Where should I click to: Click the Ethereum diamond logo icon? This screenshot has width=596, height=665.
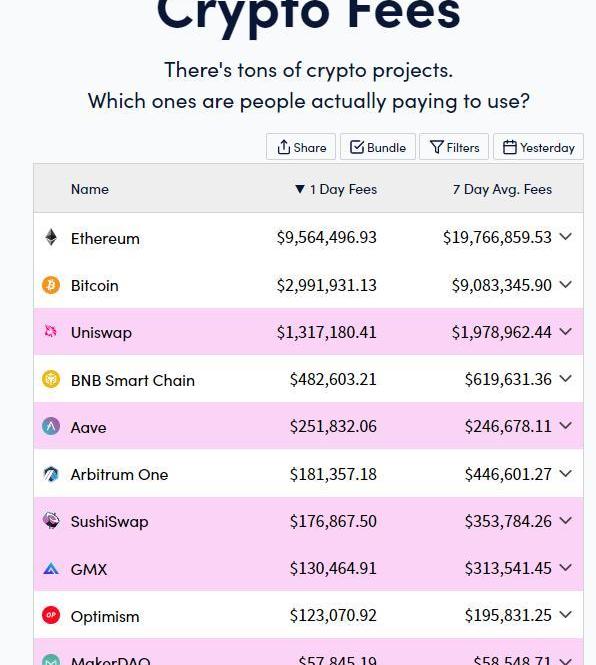click(51, 238)
